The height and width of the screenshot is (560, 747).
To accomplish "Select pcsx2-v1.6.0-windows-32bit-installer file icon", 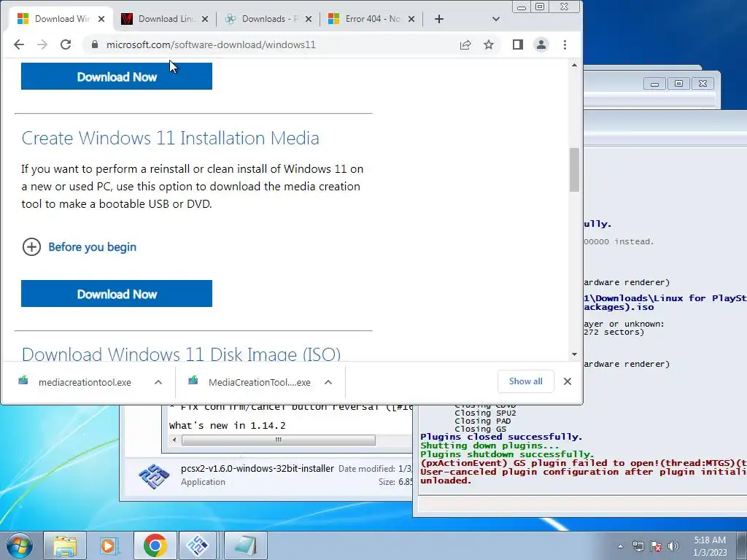I will pyautogui.click(x=153, y=475).
